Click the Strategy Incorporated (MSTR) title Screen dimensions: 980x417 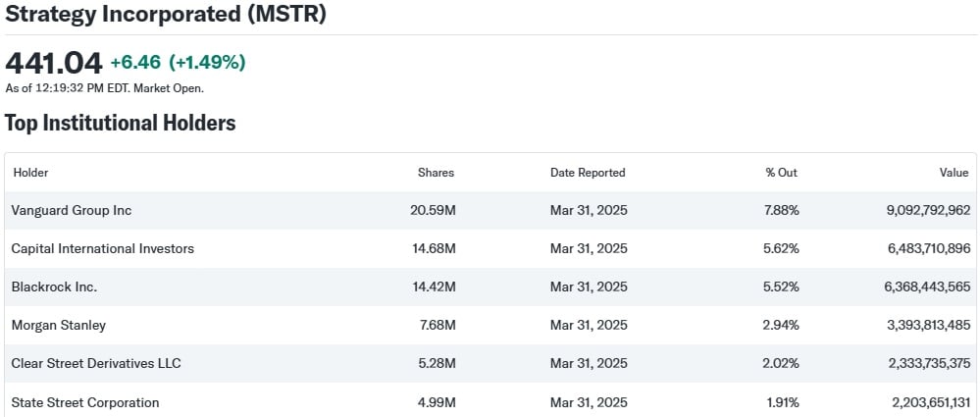[x=166, y=15]
